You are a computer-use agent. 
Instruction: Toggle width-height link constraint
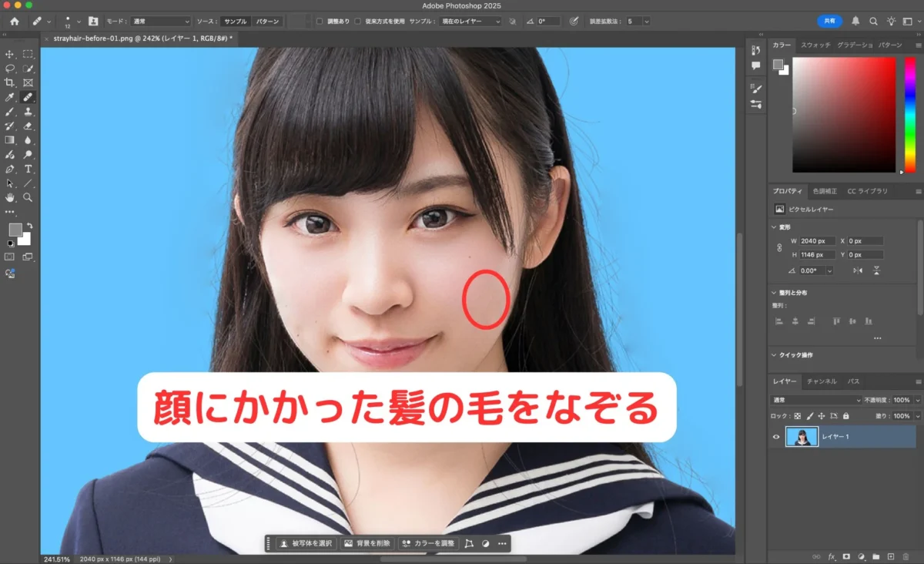click(x=778, y=248)
